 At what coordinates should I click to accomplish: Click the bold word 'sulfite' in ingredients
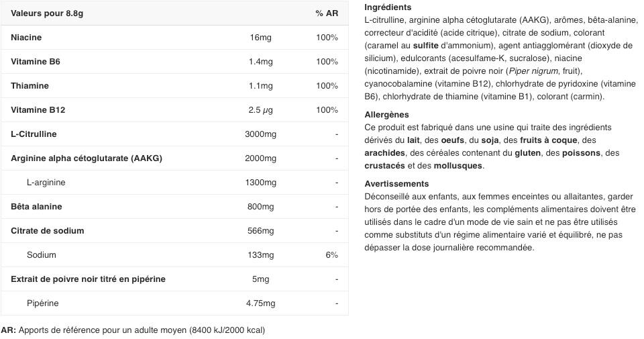pyautogui.click(x=426, y=46)
